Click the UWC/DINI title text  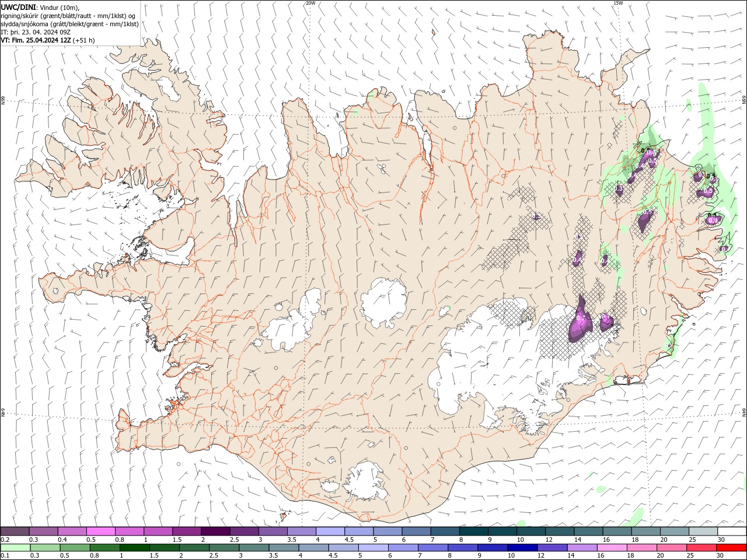(19, 6)
